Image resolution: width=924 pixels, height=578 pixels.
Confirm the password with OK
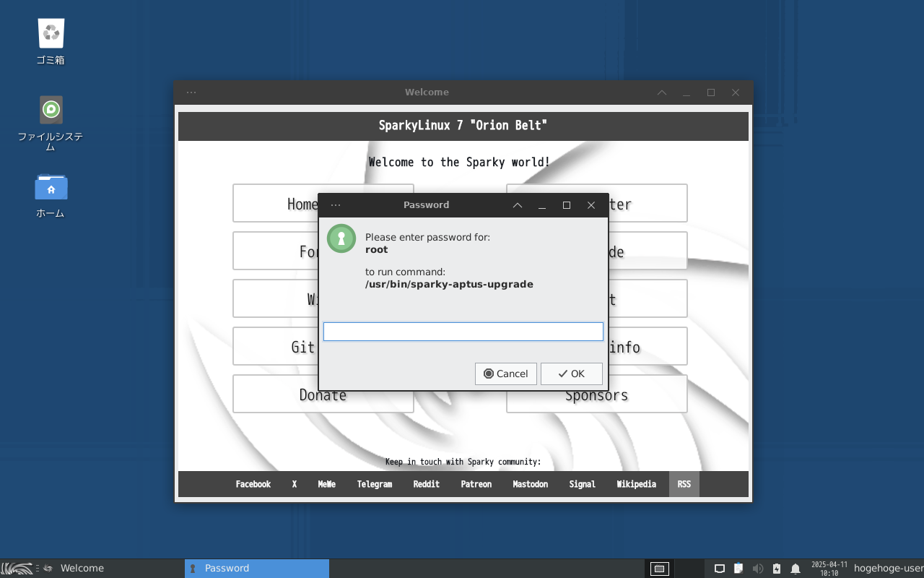click(x=572, y=374)
